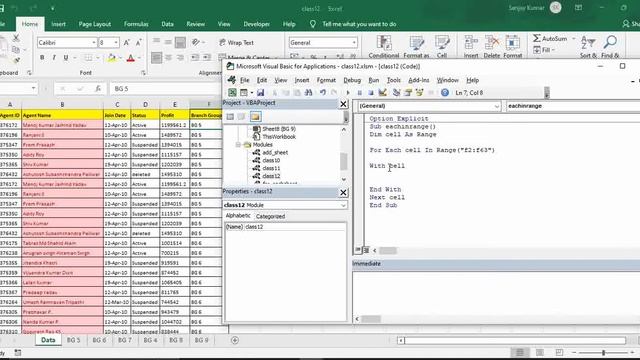Viewport: 640px width, 360px height.
Task: Click the Reset stop icon in VBA toolbar
Action: pyautogui.click(x=371, y=93)
